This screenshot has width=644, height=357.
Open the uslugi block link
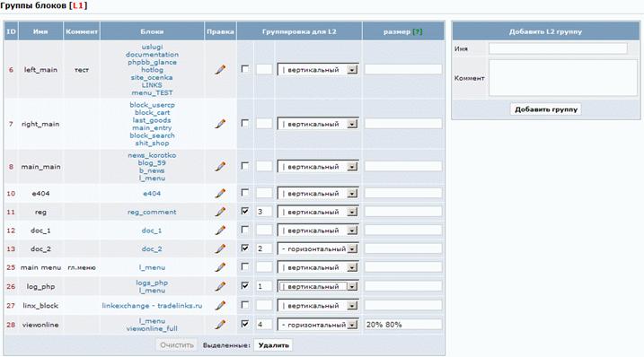pos(152,47)
